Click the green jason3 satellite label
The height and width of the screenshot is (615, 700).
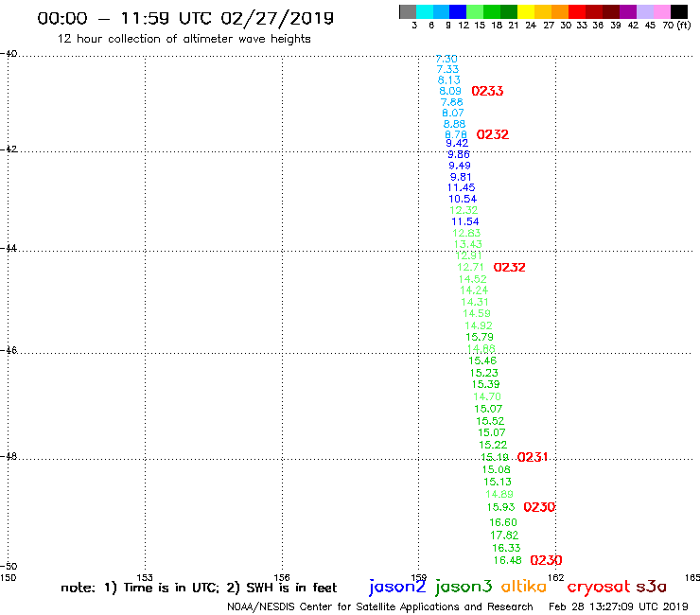tap(464, 587)
